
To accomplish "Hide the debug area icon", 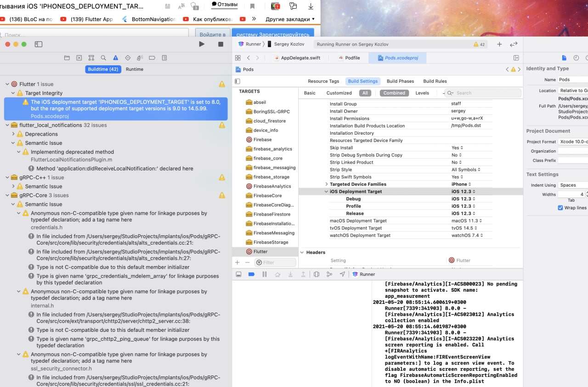I will (238, 274).
